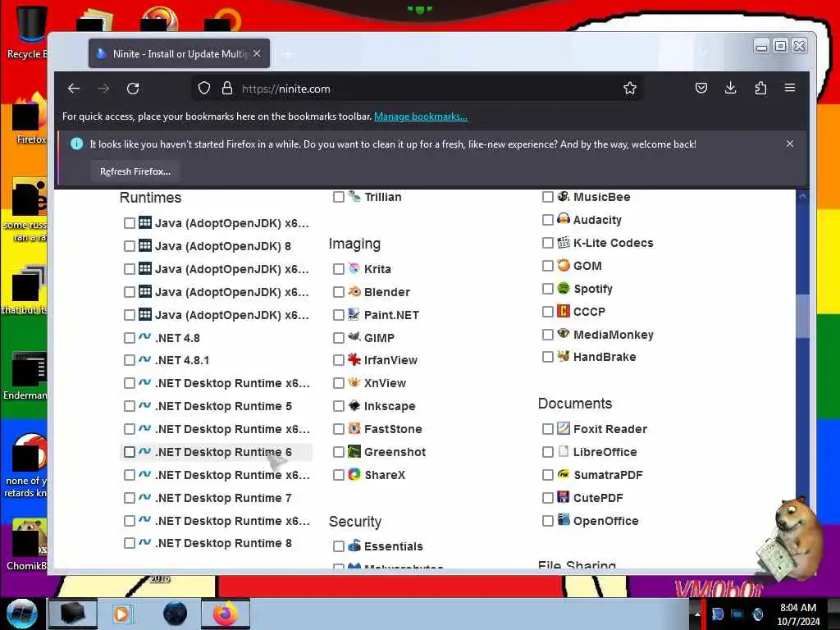Open a new tab with plus button

(289, 54)
